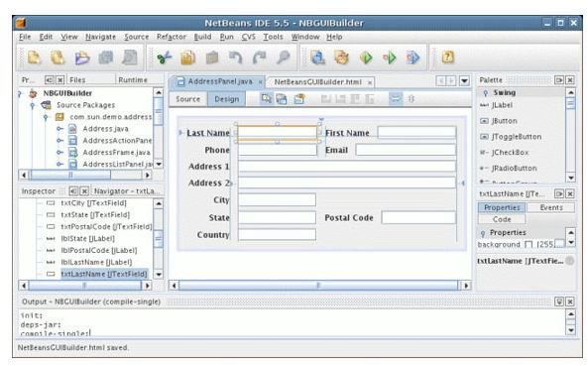
Task: Select the Properties button in properties window
Action: 502,207
